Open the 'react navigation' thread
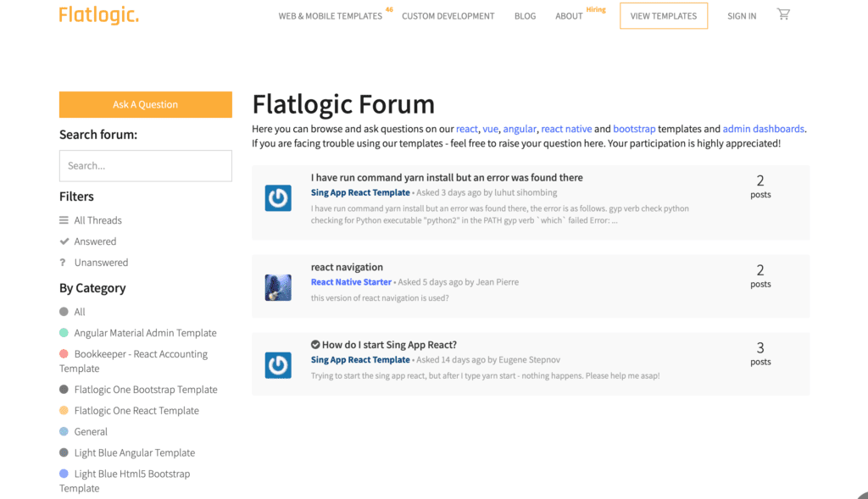 click(x=347, y=267)
